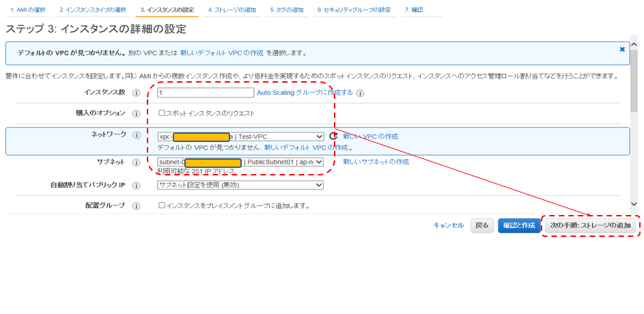Click the 確認と作成 button
Screen dimensions: 644x314
[519, 225]
